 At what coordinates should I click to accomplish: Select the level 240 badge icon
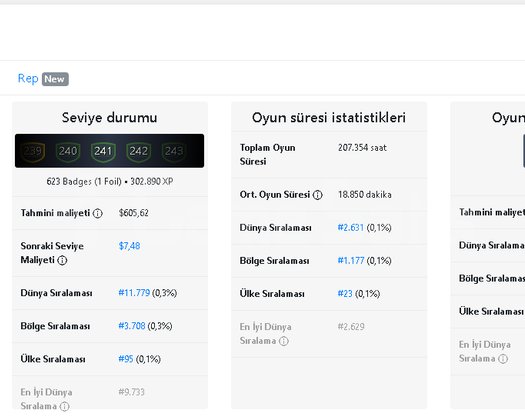[x=68, y=151]
